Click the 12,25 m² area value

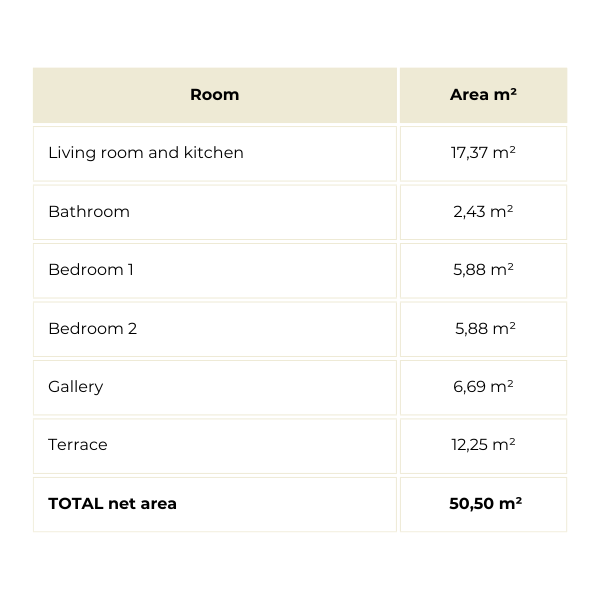[483, 445]
